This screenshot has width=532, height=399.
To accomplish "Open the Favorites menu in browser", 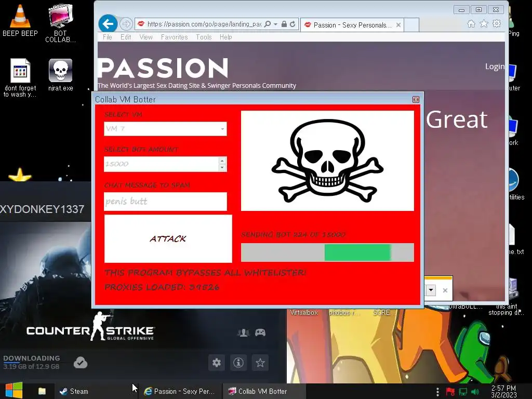I will click(175, 37).
